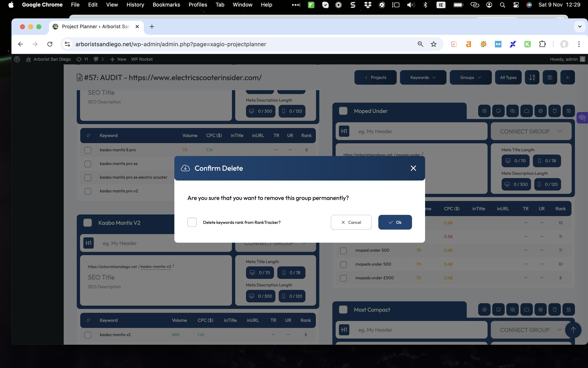
Task: Open the Keywords dropdown
Action: 423,77
